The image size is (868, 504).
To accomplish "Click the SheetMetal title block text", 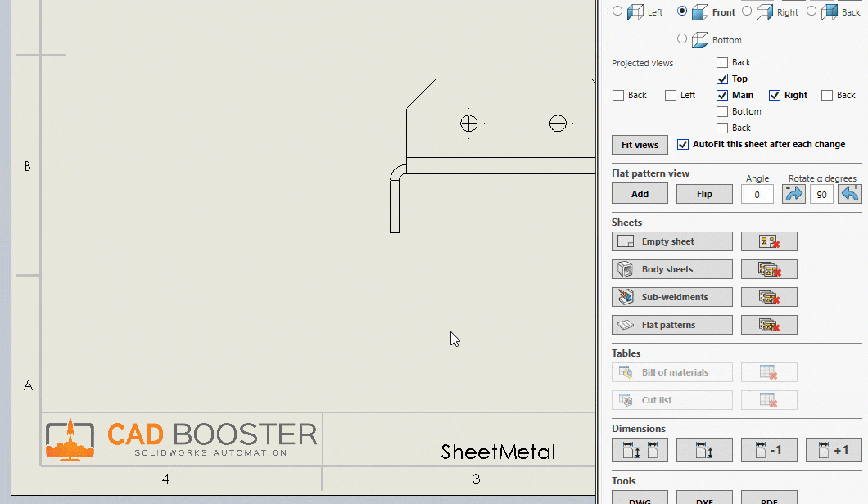I will point(498,452).
